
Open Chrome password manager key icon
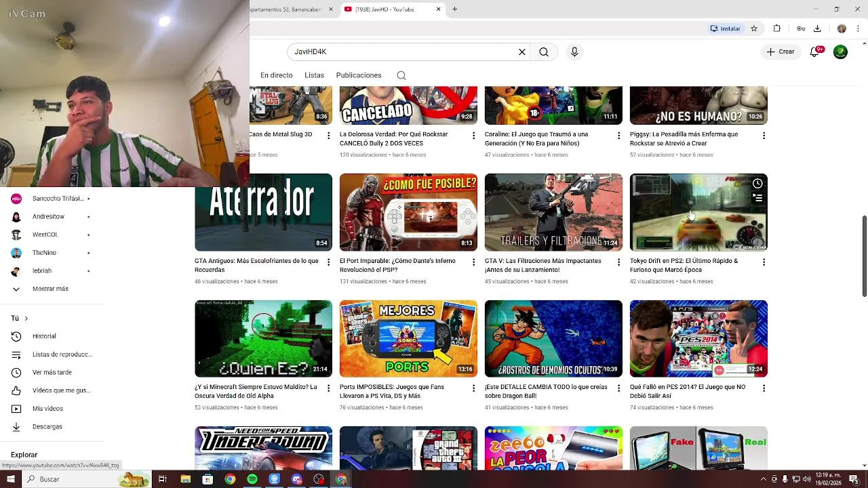pyautogui.click(x=801, y=28)
